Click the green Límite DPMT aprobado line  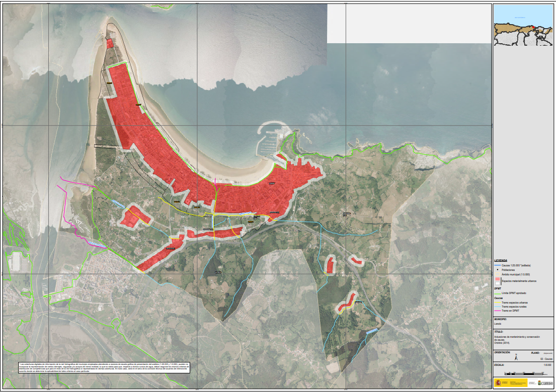(498, 292)
